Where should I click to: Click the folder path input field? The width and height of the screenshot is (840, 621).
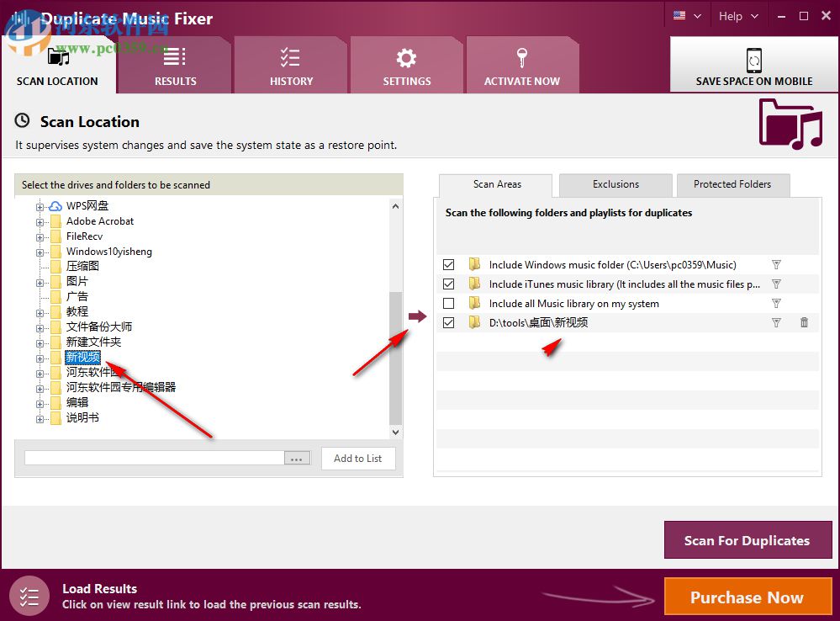coord(154,458)
